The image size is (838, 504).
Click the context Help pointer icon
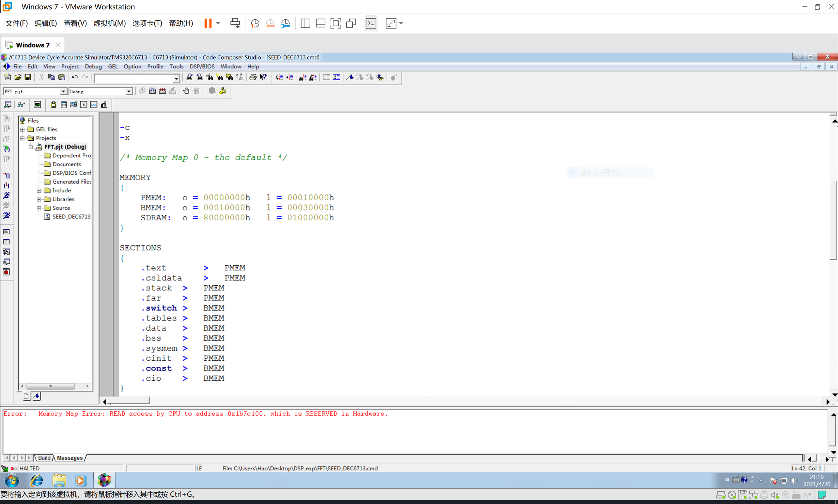[x=263, y=77]
